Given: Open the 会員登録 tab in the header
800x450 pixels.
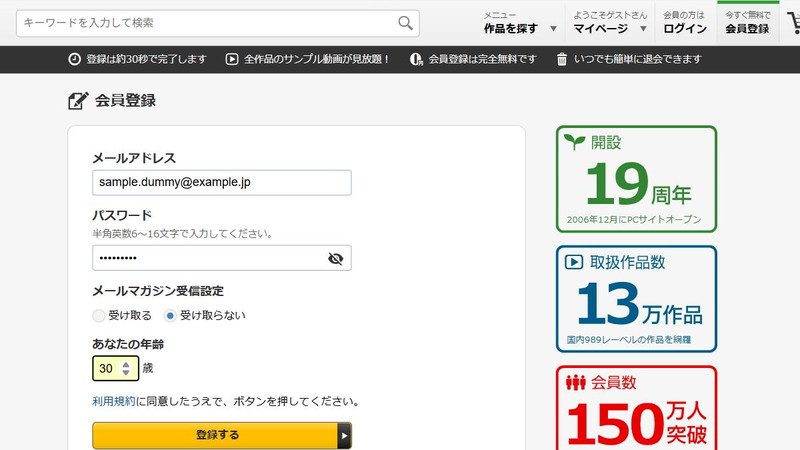Looking at the screenshot, I should 747,23.
